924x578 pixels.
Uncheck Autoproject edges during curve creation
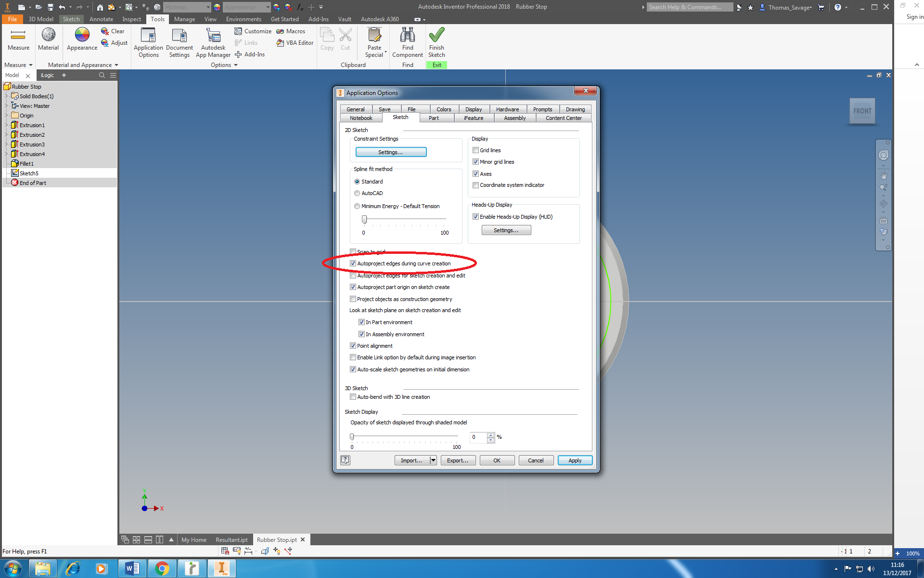pyautogui.click(x=353, y=263)
